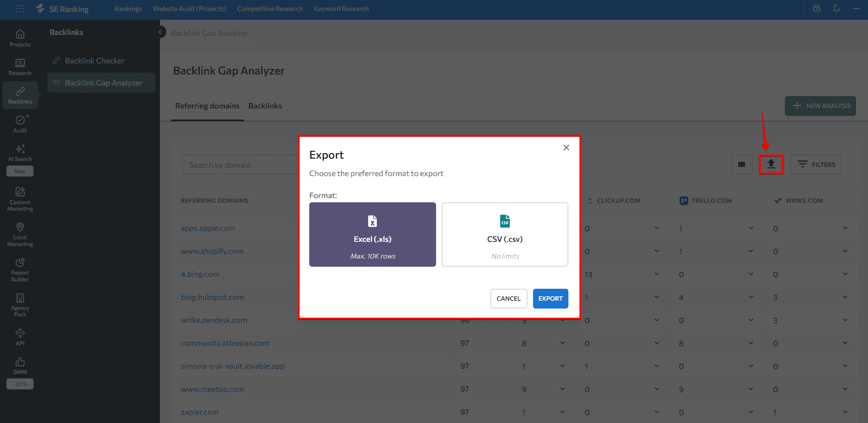Open the apps grid menu icon

point(20,9)
